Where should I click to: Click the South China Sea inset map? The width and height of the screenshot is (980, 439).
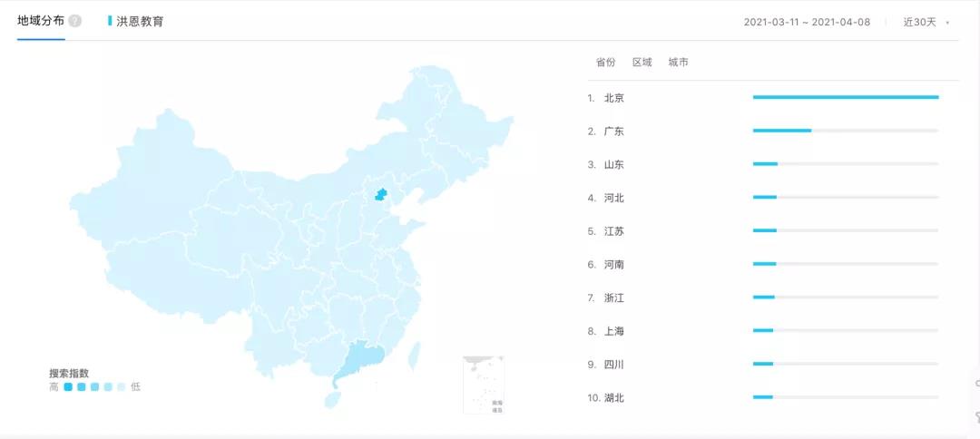tap(483, 384)
